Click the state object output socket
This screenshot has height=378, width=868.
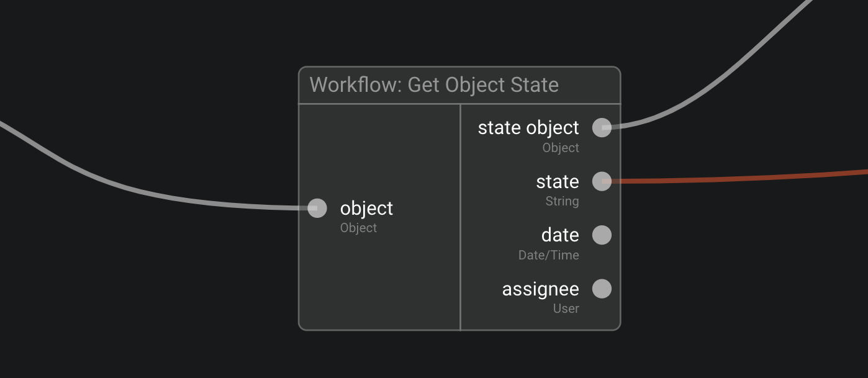[x=601, y=128]
